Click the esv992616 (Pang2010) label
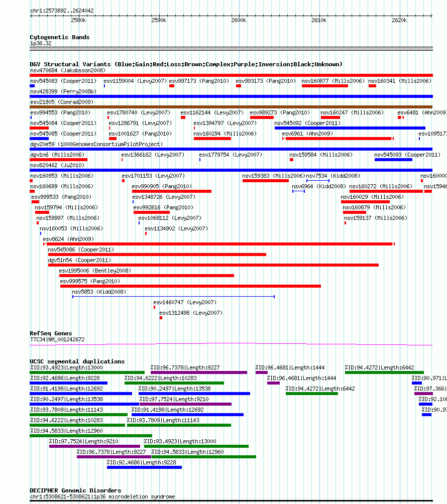Viewport: 447px width, 504px height. tap(163, 207)
